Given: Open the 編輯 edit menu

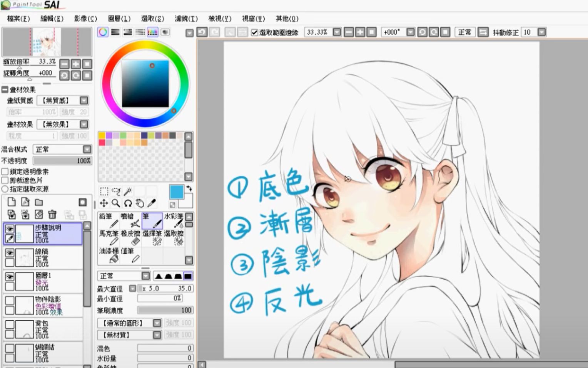Looking at the screenshot, I should 52,18.
